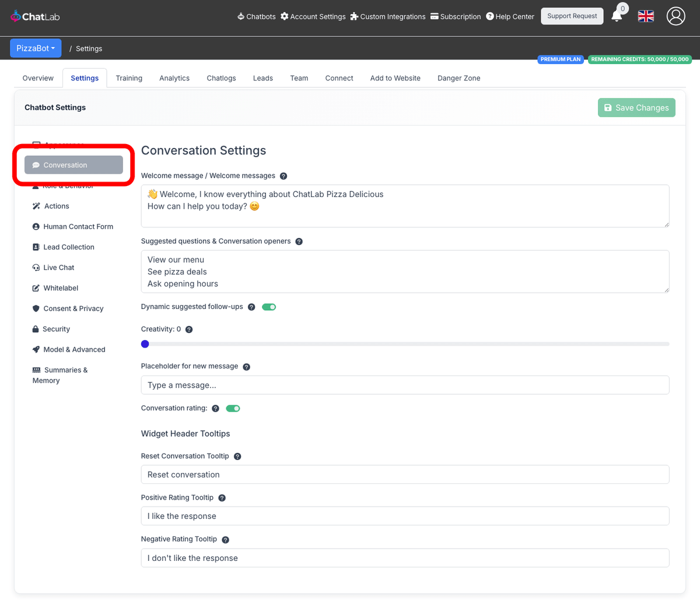Open the PizzaBot dropdown

click(36, 48)
